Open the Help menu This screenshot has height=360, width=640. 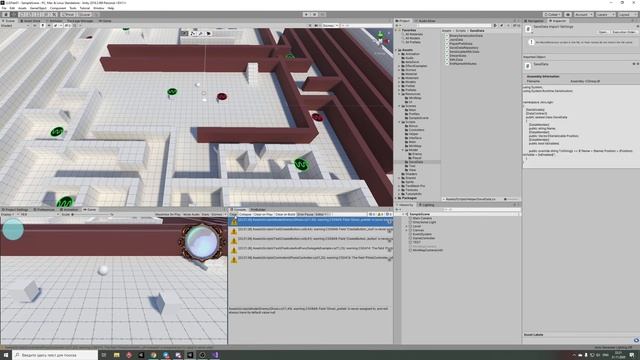point(111,8)
